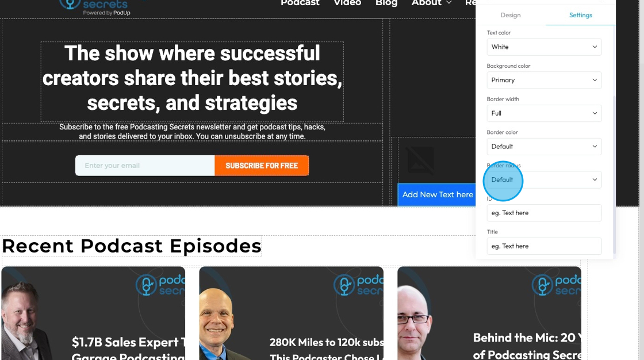Switch to the Design tab
Screen dimensions: 644x360
[511, 15]
